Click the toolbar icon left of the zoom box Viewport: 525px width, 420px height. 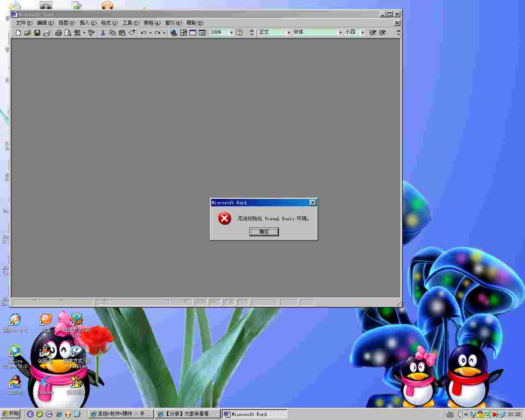click(202, 33)
